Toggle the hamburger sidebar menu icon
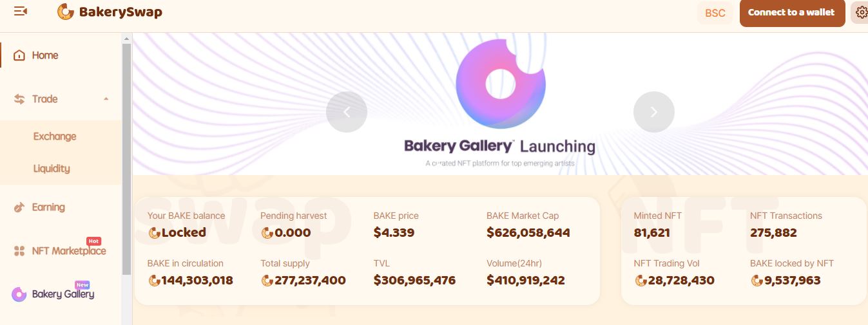868x325 pixels. click(x=21, y=12)
